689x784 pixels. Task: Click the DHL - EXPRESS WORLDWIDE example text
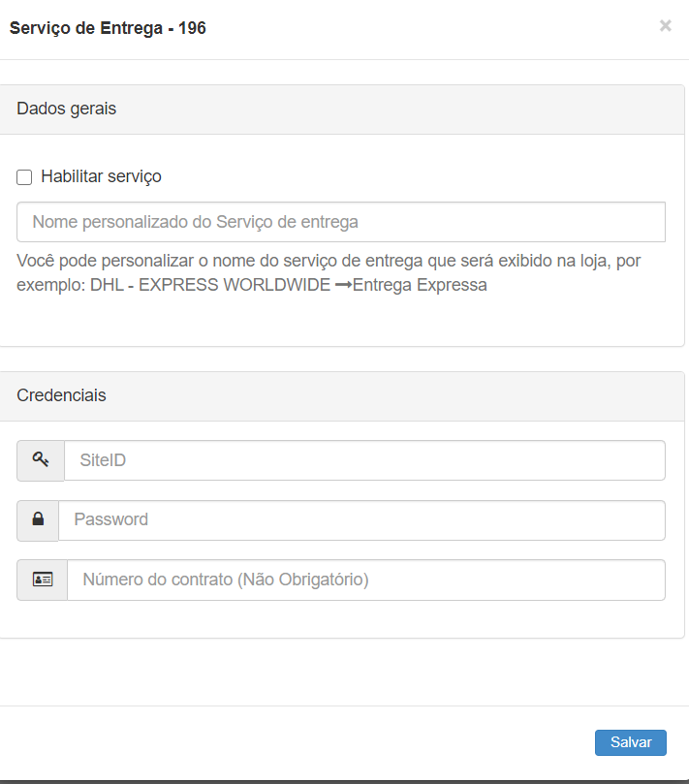point(209,286)
